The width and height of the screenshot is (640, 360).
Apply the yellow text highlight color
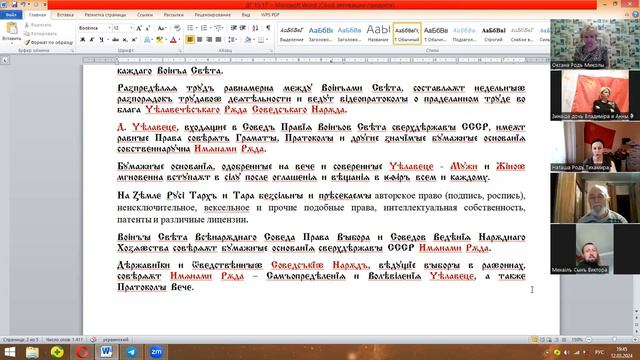[x=159, y=40]
